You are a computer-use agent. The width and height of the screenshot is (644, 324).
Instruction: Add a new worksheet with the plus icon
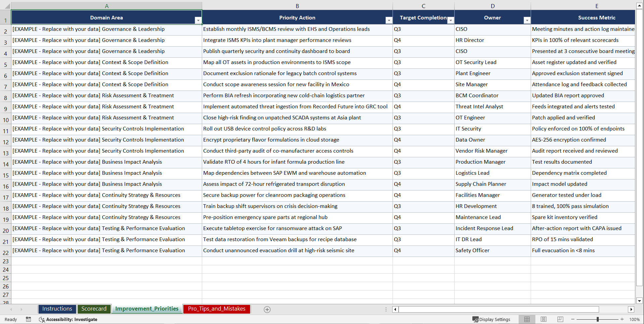click(x=267, y=309)
